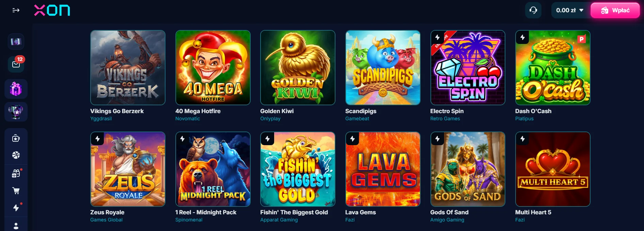The image size is (644, 231).
Task: Click the XON logo
Action: (52, 10)
